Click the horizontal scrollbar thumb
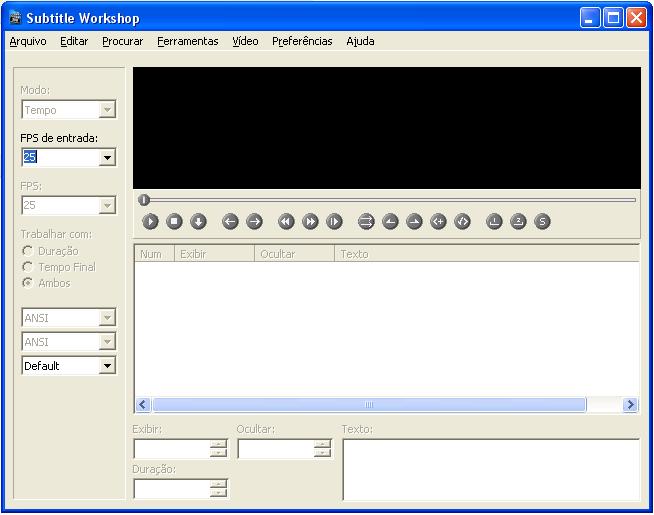 pyautogui.click(x=369, y=404)
